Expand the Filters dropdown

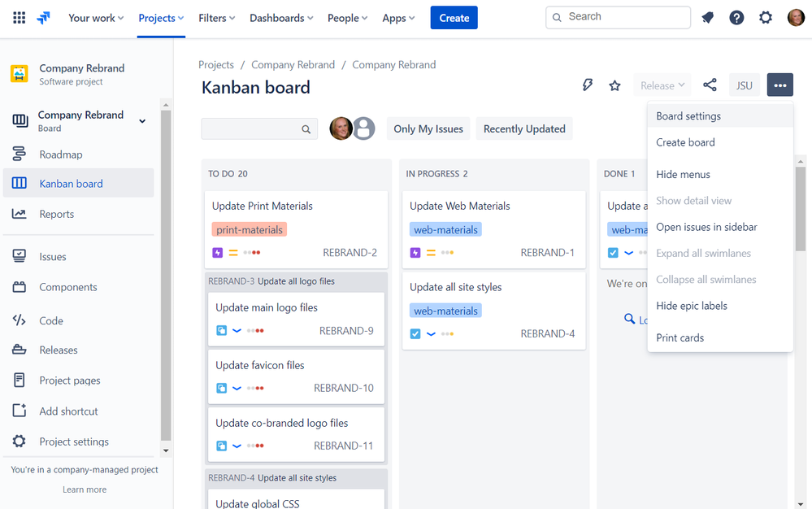(x=216, y=18)
